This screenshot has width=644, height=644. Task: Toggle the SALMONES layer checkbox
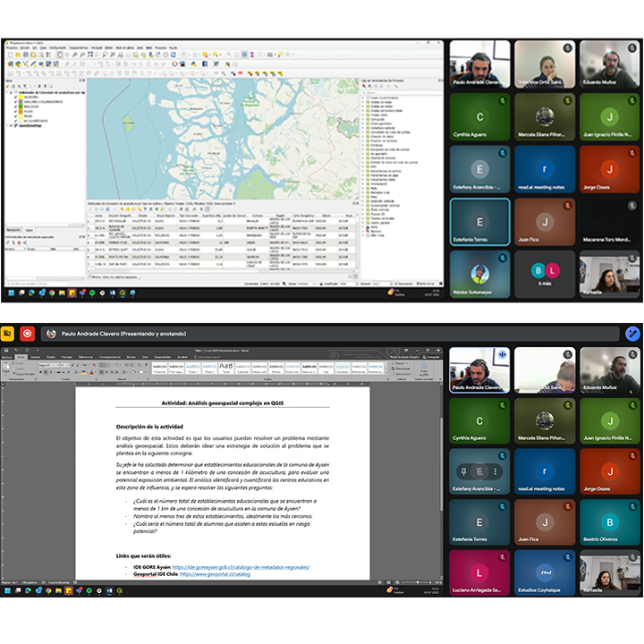click(x=15, y=97)
